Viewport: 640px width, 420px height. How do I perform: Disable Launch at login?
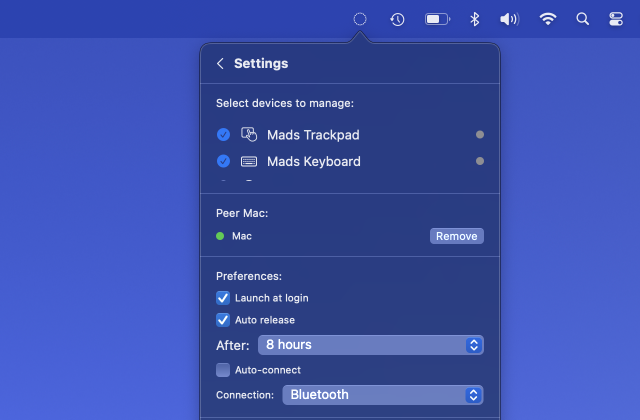coord(223,298)
